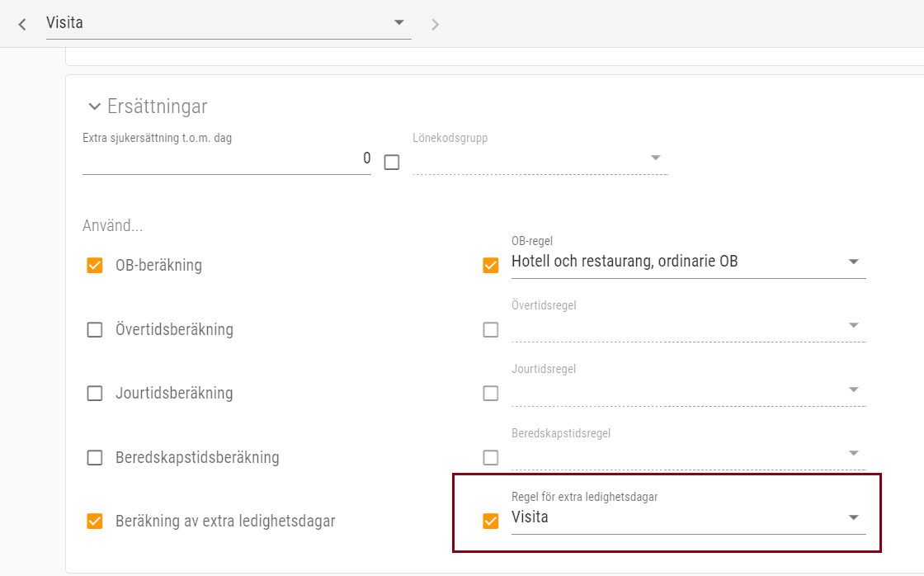Enable Beredskapstidsberäkning checkbox

[x=95, y=457]
